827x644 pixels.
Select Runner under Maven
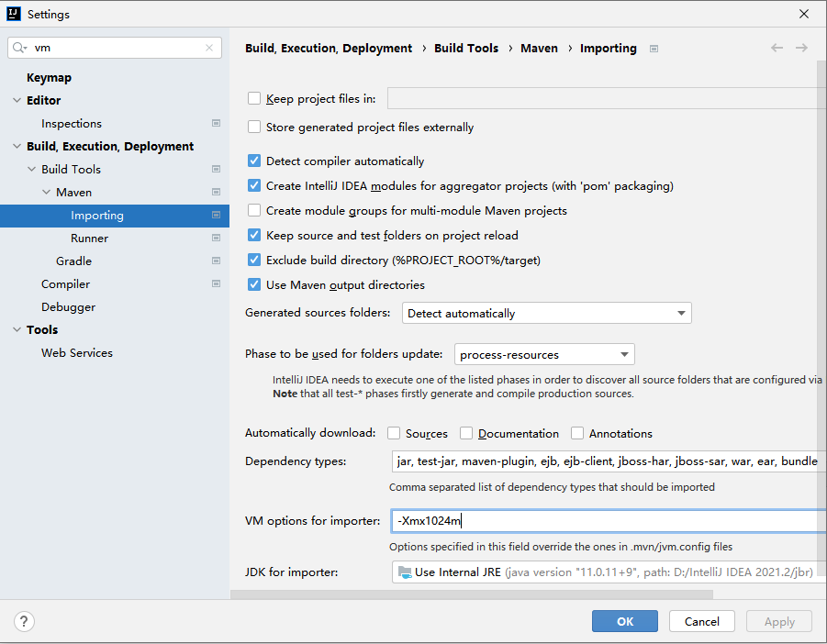pos(90,239)
